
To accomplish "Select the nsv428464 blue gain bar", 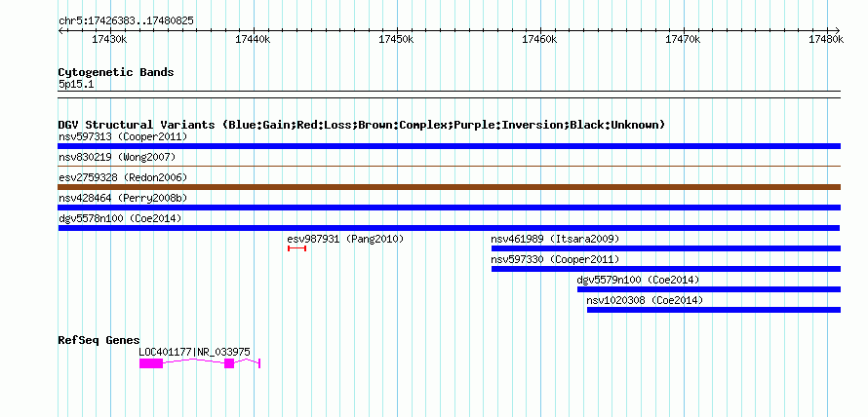I will (449, 208).
